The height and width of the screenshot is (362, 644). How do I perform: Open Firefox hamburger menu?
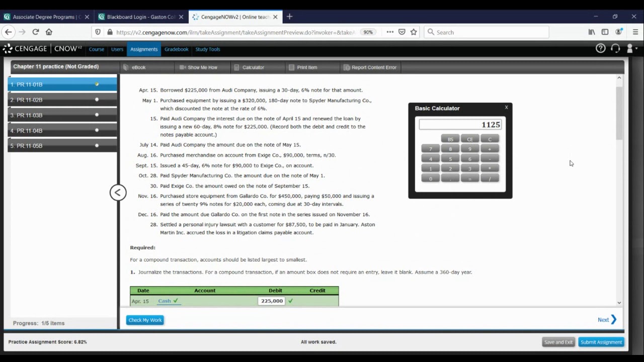pyautogui.click(x=635, y=32)
